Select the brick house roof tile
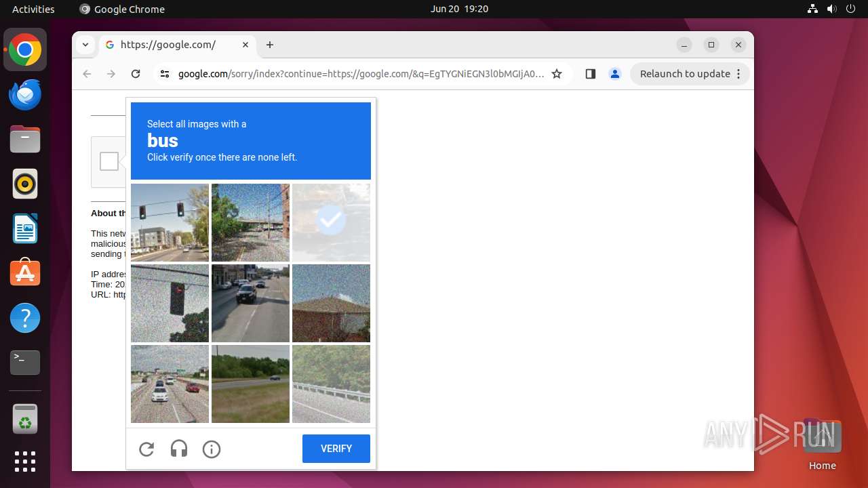Image resolution: width=868 pixels, height=488 pixels. coord(331,303)
